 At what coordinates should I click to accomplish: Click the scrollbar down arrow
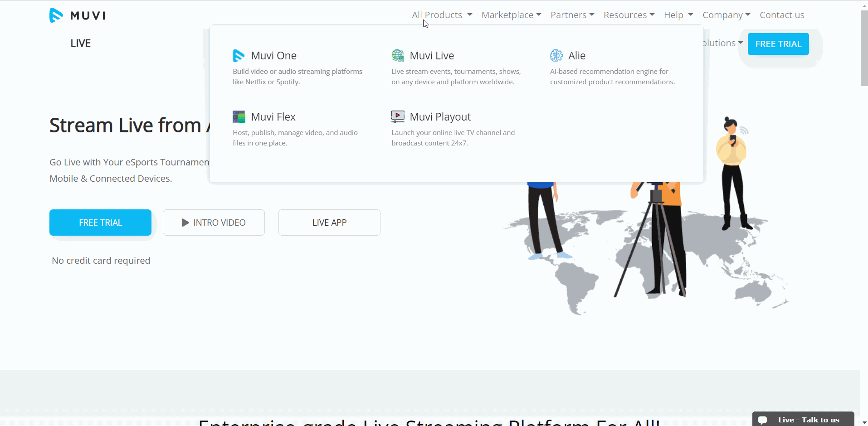tap(864, 422)
